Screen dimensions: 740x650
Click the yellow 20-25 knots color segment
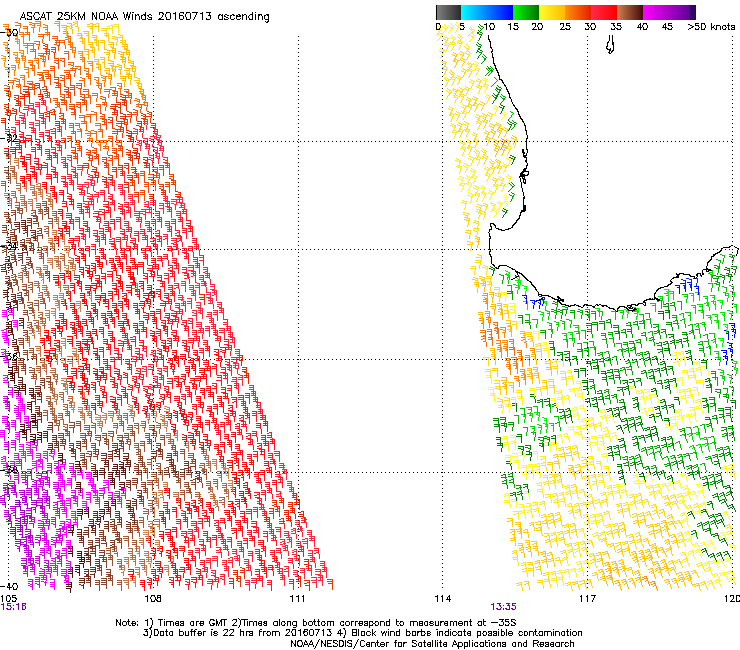point(552,12)
